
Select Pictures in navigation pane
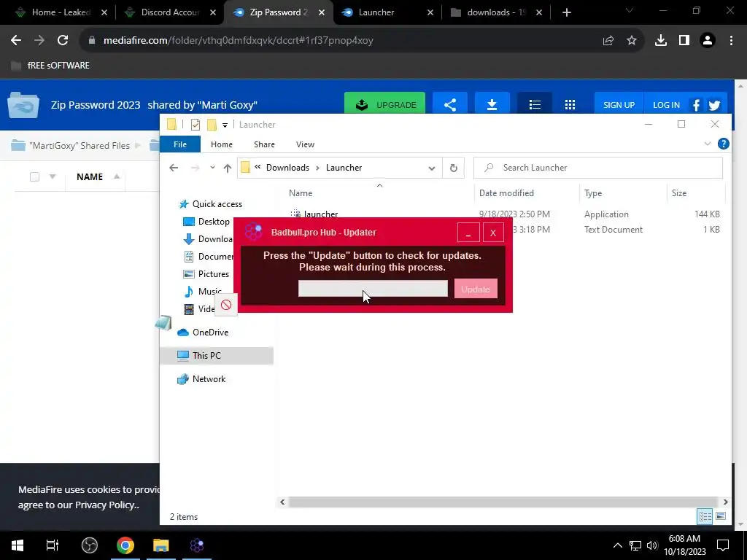[x=214, y=274]
